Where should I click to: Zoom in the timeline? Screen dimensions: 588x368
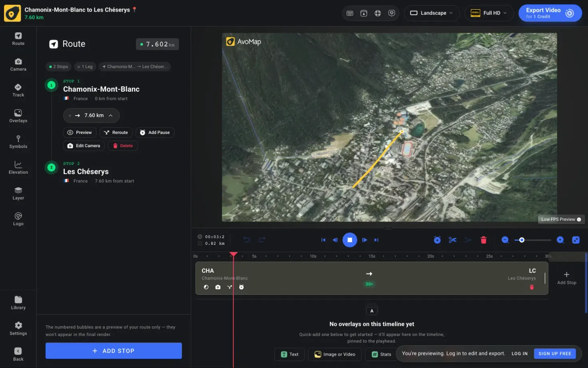[x=560, y=240]
